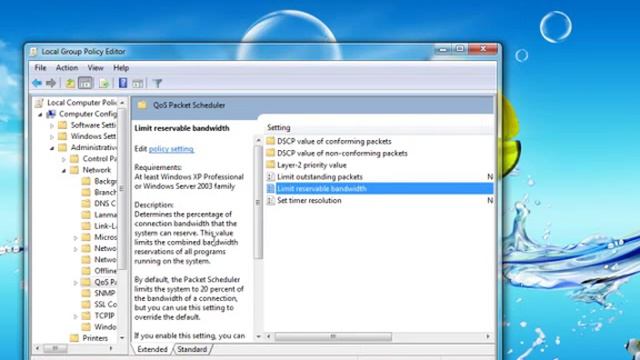The height and width of the screenshot is (360, 640).
Task: Expand the Software Settings tree node
Action: click(52, 126)
